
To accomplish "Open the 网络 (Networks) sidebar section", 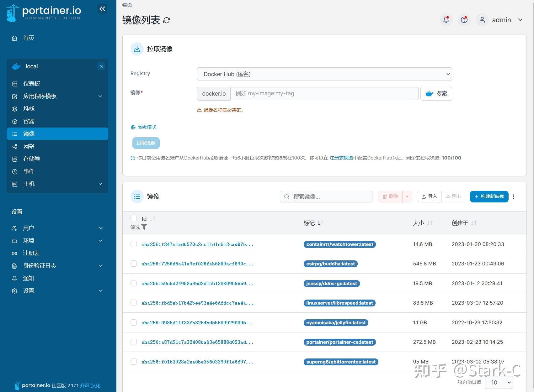I will click(29, 146).
